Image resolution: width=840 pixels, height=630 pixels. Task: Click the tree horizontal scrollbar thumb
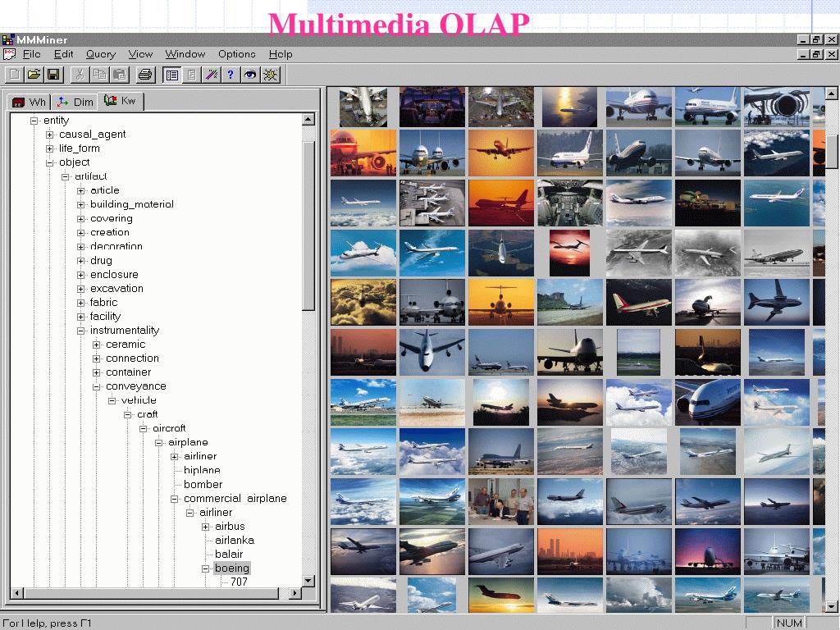click(x=151, y=593)
